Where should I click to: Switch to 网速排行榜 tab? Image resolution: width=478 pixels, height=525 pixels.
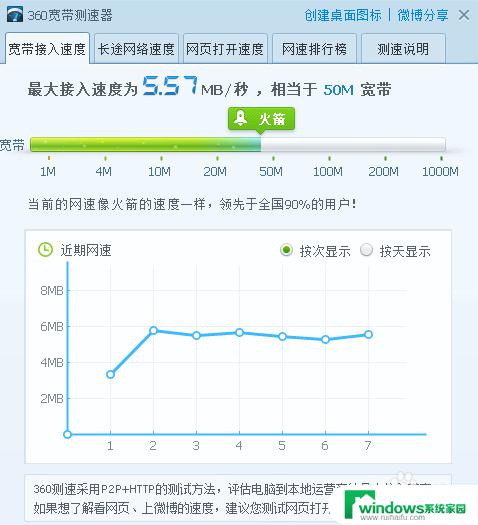314,49
